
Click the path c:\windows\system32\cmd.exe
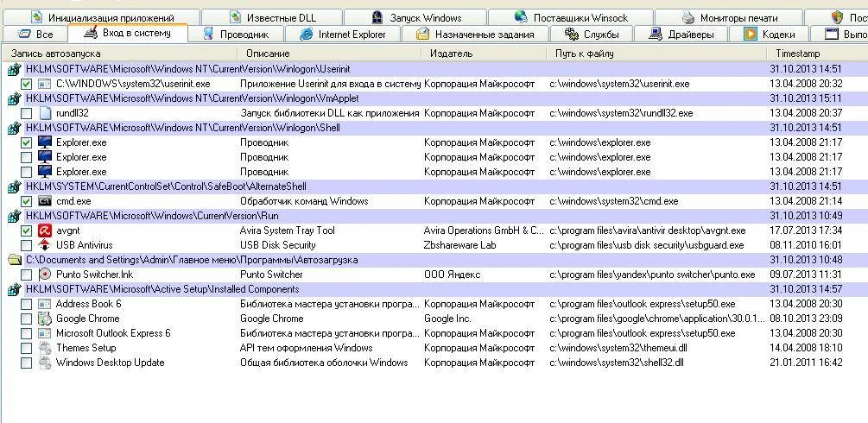pyautogui.click(x=614, y=201)
